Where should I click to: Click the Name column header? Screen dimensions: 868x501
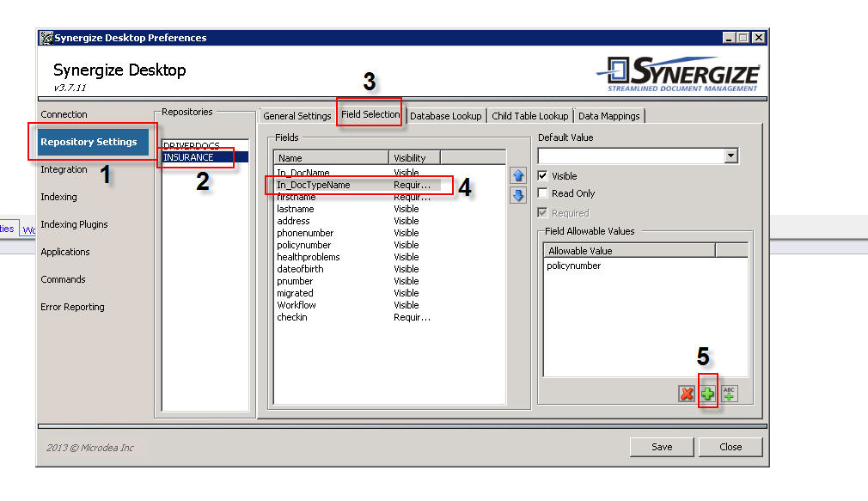pos(331,158)
